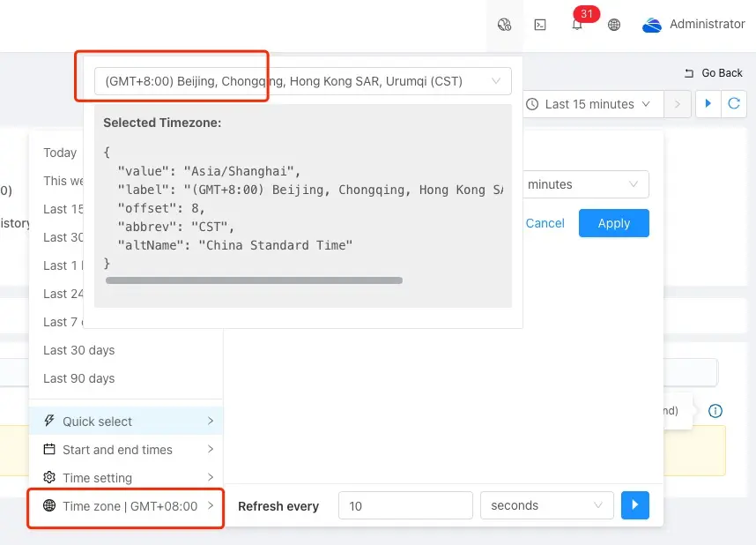The image size is (756, 545).
Task: Open the Administrator user menu
Action: (707, 24)
